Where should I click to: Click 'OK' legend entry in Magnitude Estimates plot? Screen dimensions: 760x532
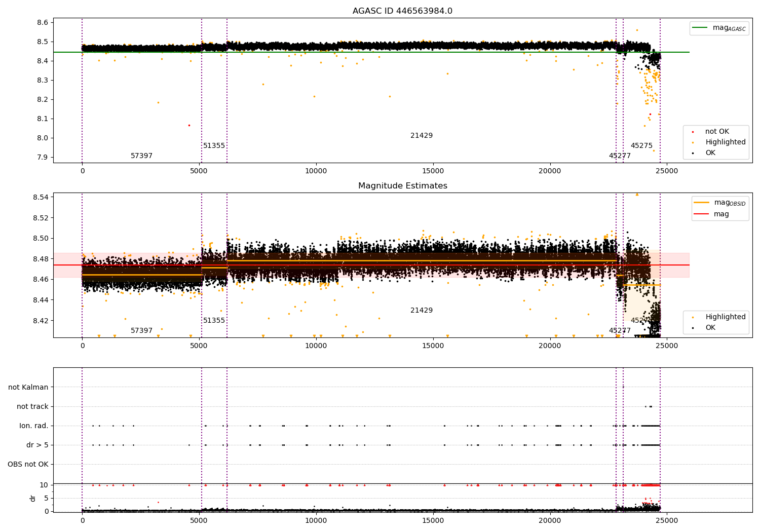tap(705, 328)
